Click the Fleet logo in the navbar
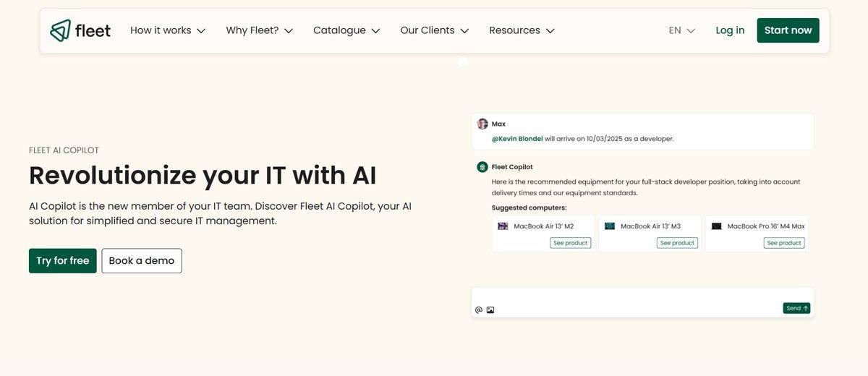 [x=80, y=30]
